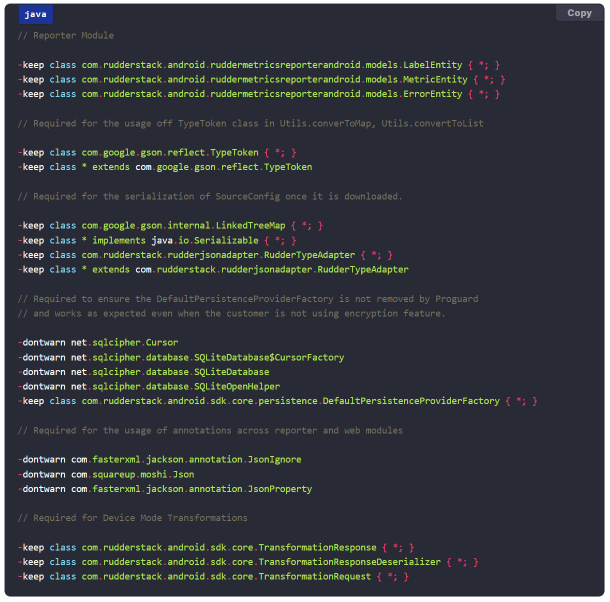Click the extends com.google.gson.reflect.TypeToken line

click(165, 167)
